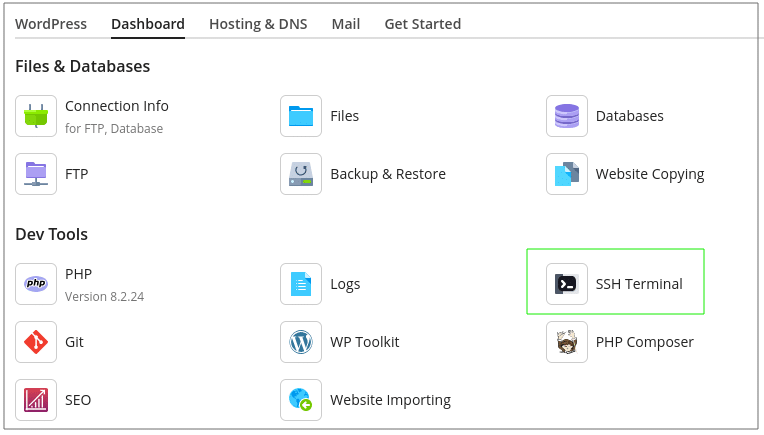Click the Backup & Restore link text
Screen dimensions: 764x435
pyautogui.click(x=388, y=174)
